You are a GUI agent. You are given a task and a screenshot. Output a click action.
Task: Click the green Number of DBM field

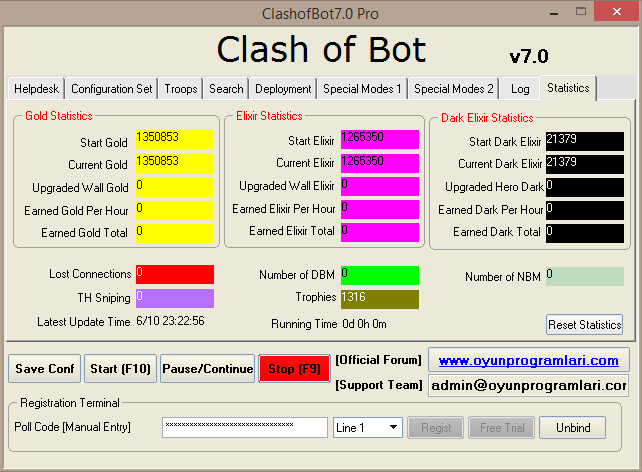[x=380, y=275]
